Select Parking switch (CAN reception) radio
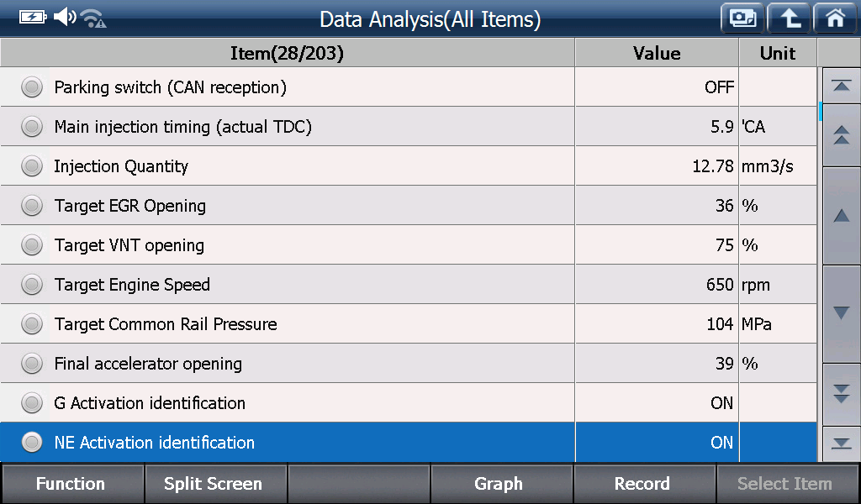Screen dimensions: 861x504 (32, 87)
